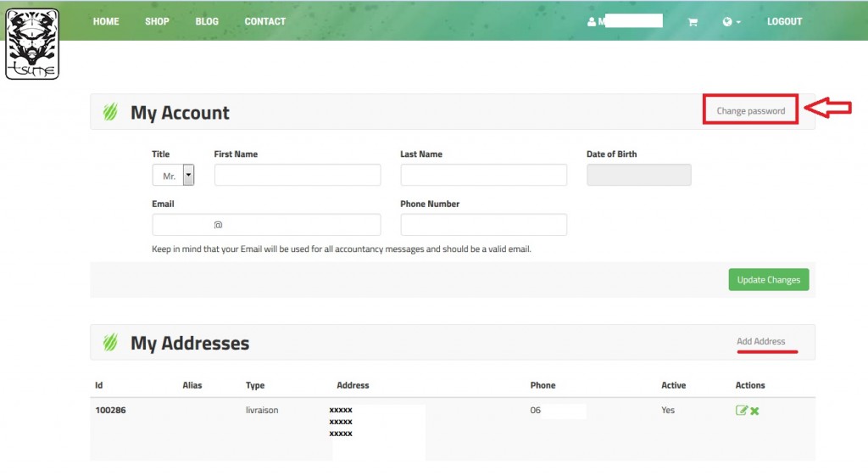Navigate to the Blog page
Image resolution: width=868 pixels, height=476 pixels.
coord(207,21)
